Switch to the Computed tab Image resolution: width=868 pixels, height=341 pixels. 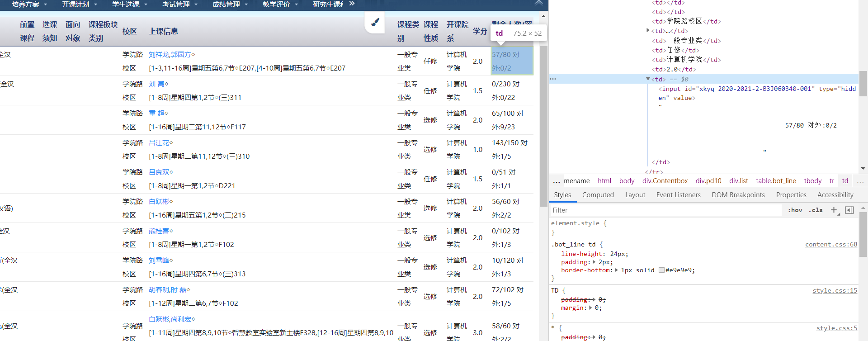pos(598,195)
